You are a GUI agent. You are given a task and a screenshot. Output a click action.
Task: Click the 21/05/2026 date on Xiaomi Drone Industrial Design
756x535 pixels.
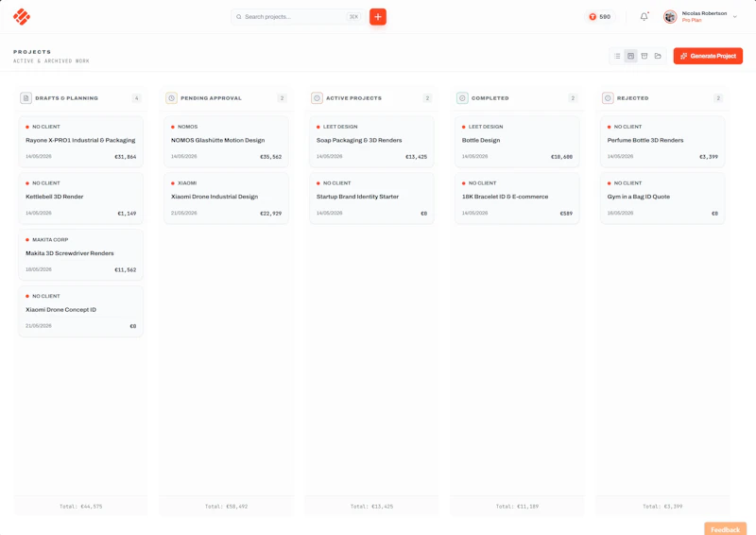183,213
